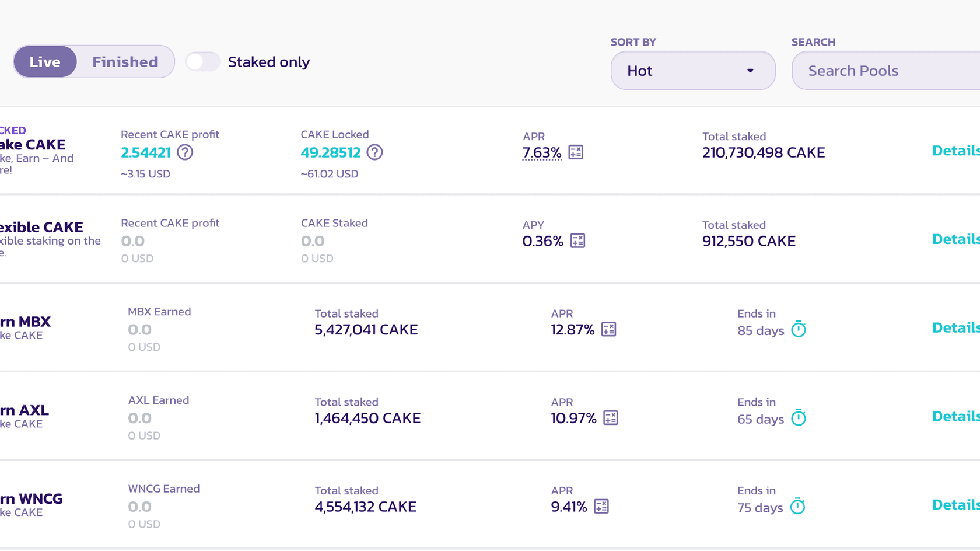Click Recent CAKE profit value 2.54421
The width and height of the screenshot is (980, 551).
[146, 153]
